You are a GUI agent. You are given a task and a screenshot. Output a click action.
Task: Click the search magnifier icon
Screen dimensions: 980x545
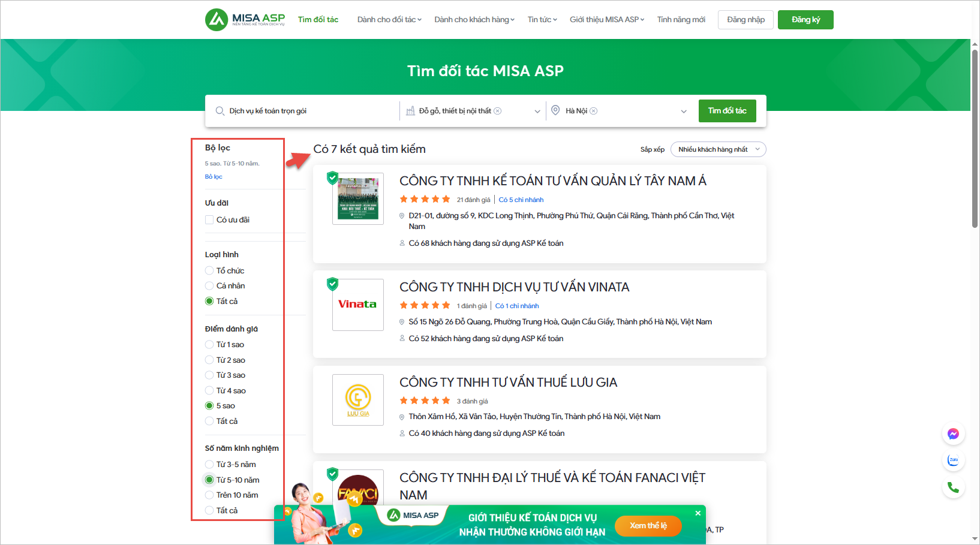(220, 111)
